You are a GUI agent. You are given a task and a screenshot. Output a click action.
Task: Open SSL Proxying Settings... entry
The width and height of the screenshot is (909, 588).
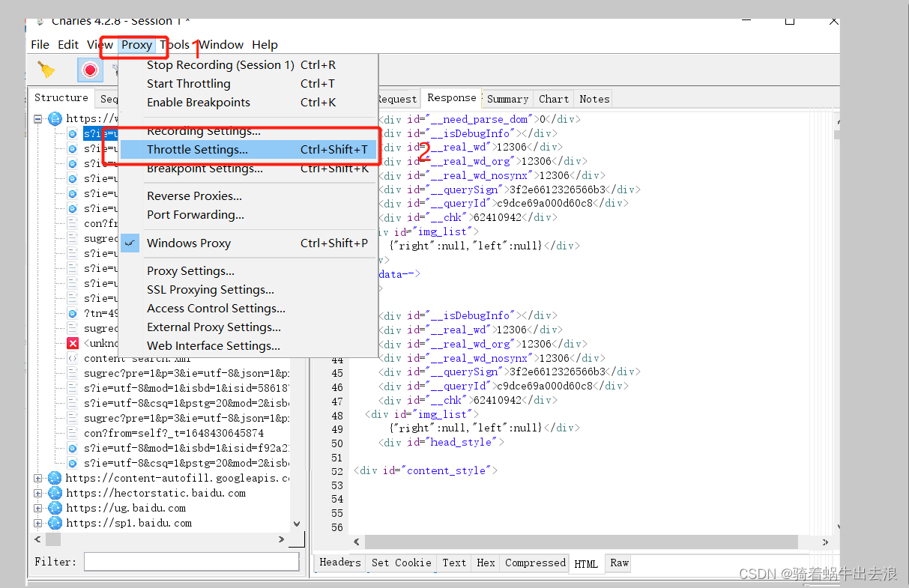coord(249,290)
